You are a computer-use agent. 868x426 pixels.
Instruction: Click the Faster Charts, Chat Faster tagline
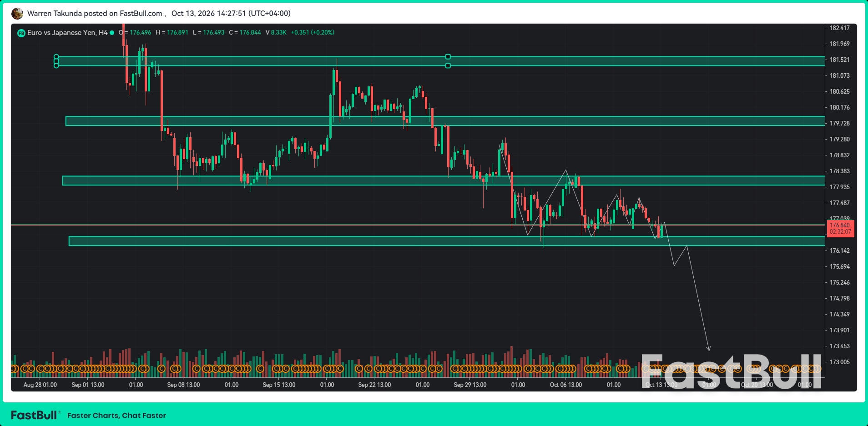(x=116, y=416)
